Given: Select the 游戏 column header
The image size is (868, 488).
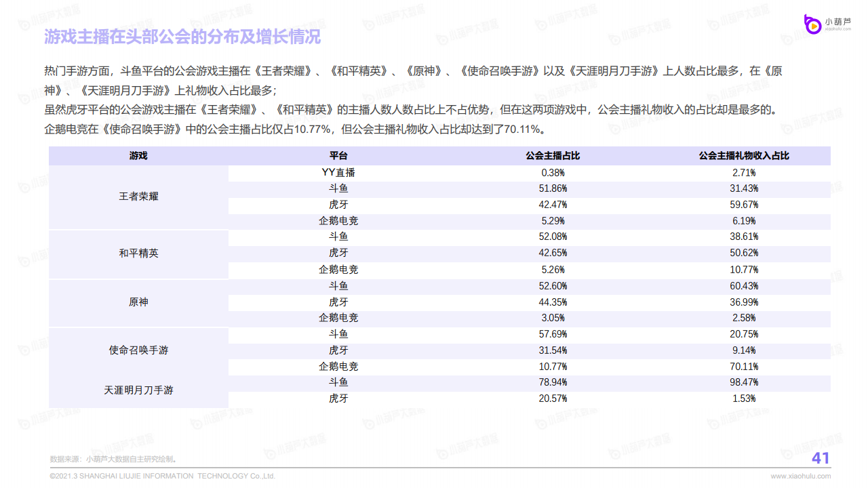Looking at the screenshot, I should (138, 156).
